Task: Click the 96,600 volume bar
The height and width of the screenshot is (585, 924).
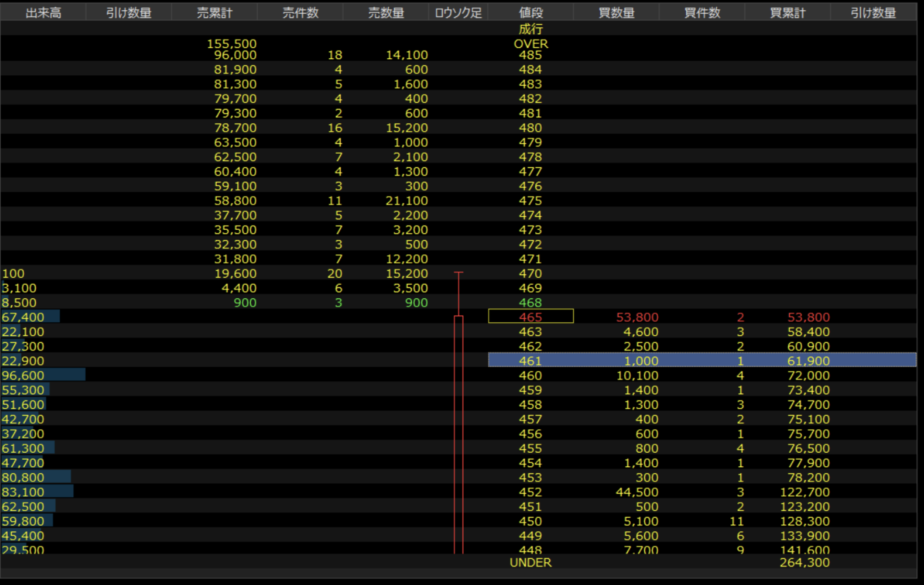Action: tap(42, 375)
